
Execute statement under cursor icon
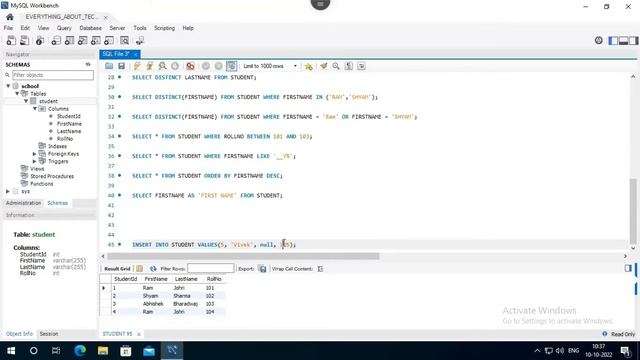(150, 66)
